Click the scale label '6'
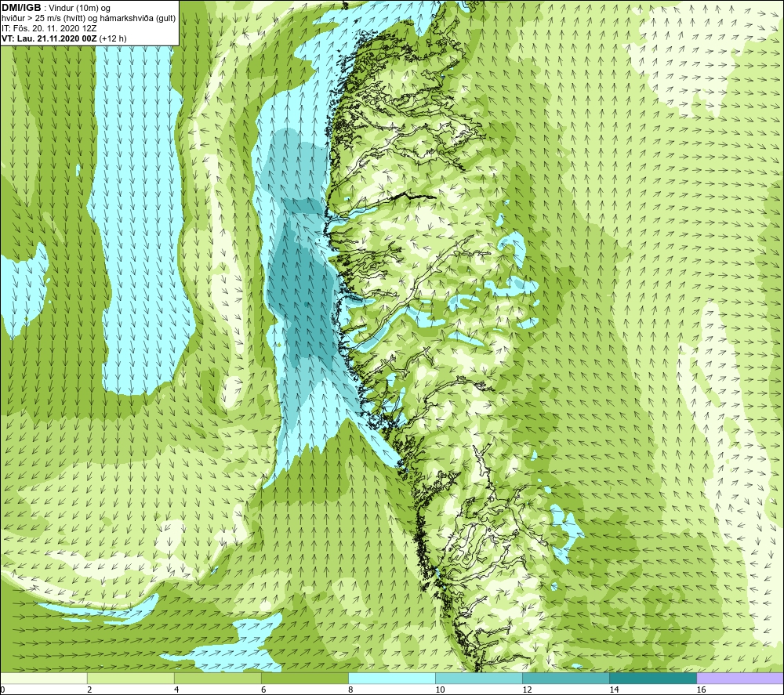Viewport: 784px width, 695px height. (x=263, y=690)
